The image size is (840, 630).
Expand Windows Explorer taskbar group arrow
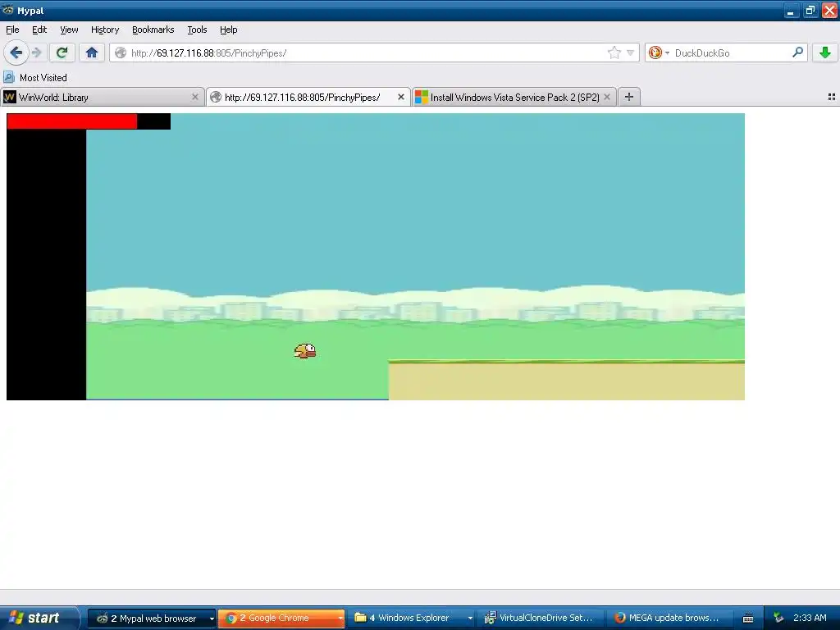tap(470, 619)
